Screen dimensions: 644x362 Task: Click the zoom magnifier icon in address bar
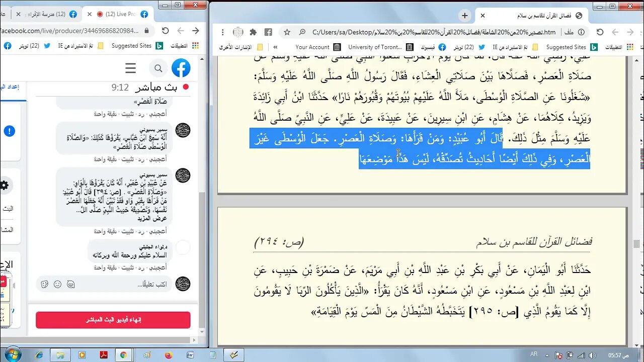point(302,32)
